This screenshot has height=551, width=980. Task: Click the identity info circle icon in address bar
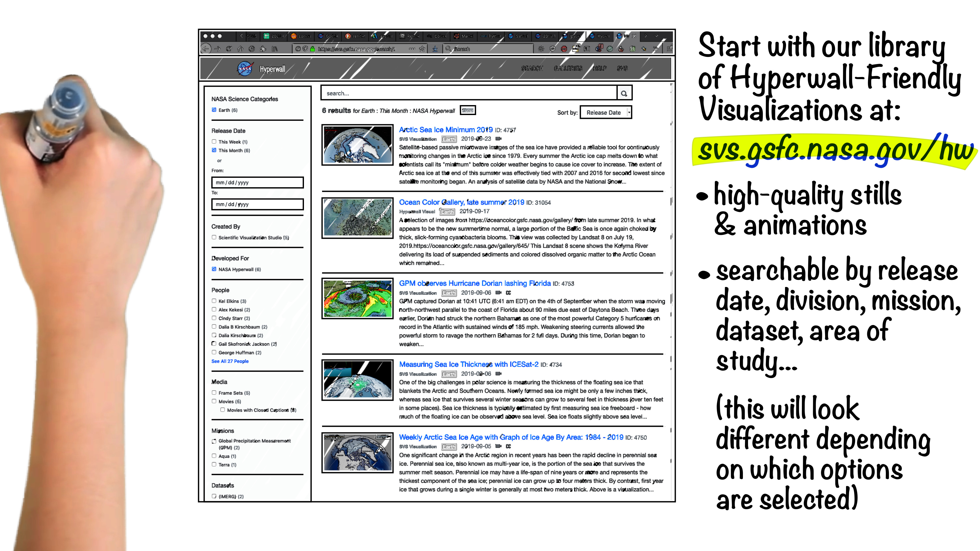[298, 49]
